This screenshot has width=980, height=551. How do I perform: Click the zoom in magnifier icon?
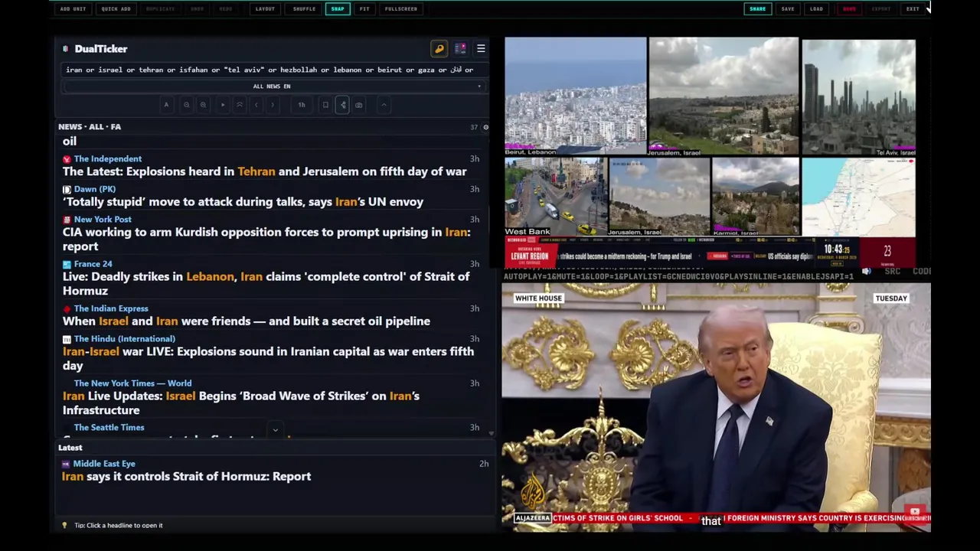pyautogui.click(x=203, y=105)
